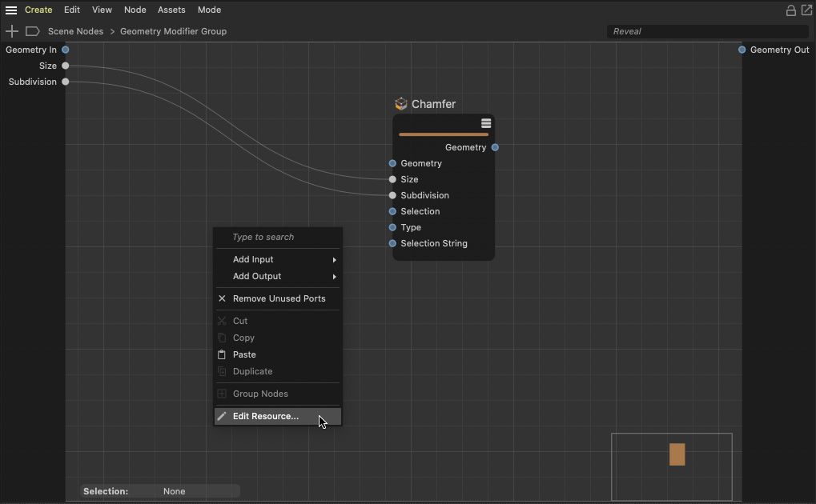Open the Assets menu
The height and width of the screenshot is (504, 816).
pos(171,10)
